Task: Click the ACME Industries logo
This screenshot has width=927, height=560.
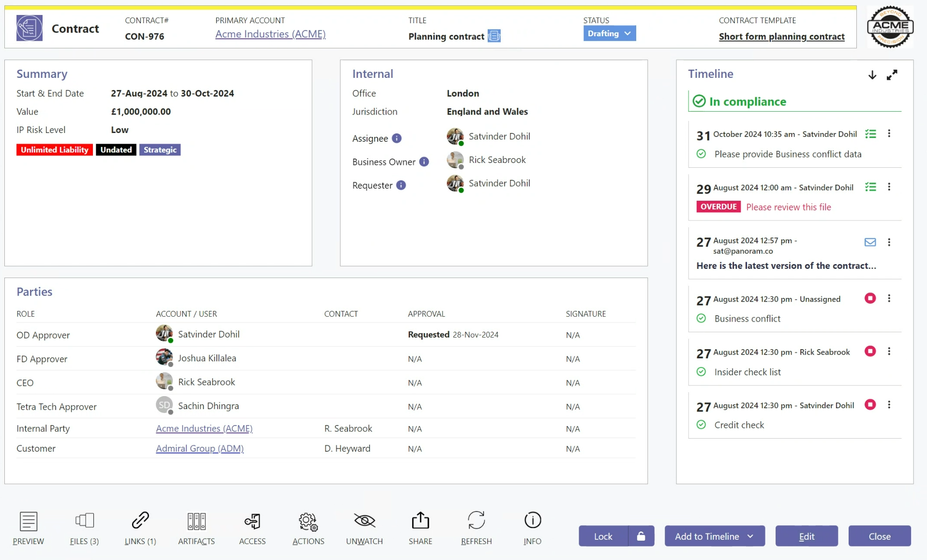Action: [890, 27]
